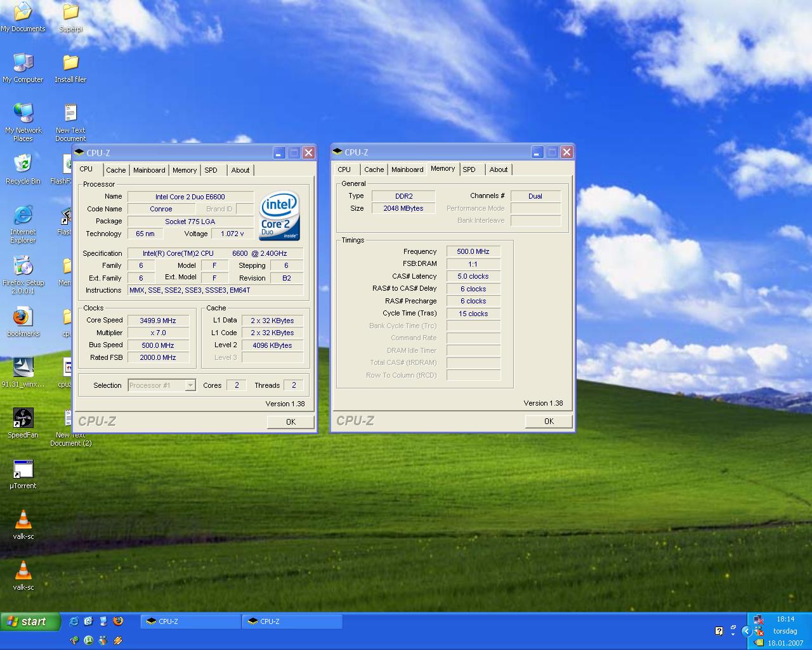Image resolution: width=812 pixels, height=650 pixels.
Task: Open About tab in the right CPU-Z window
Action: point(499,169)
